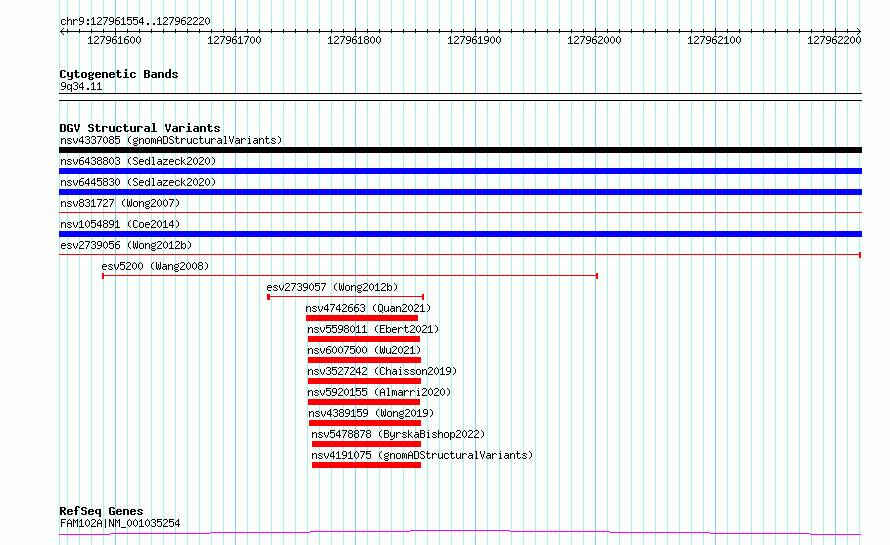Open the nsv4742663 (Quan2021) label
This screenshot has width=890, height=545.
368,308
